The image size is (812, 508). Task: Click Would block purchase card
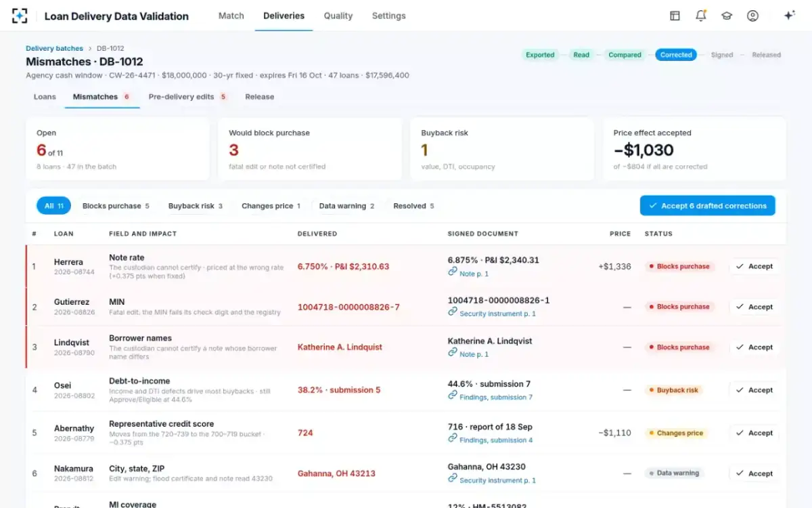point(310,149)
